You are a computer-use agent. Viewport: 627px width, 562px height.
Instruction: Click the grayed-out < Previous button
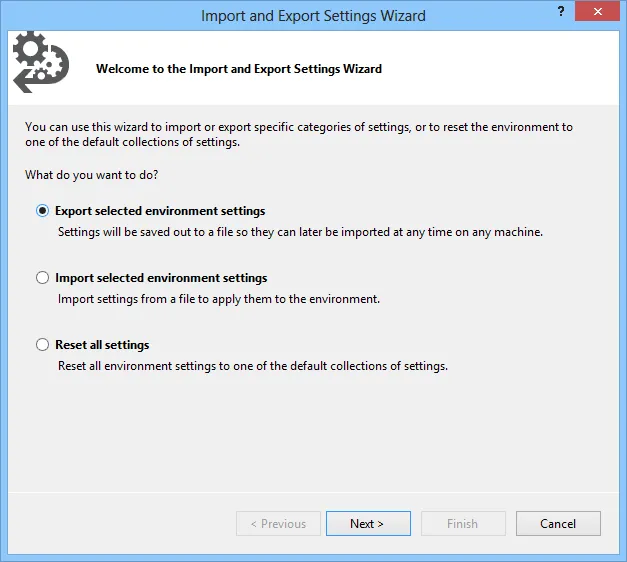[278, 524]
